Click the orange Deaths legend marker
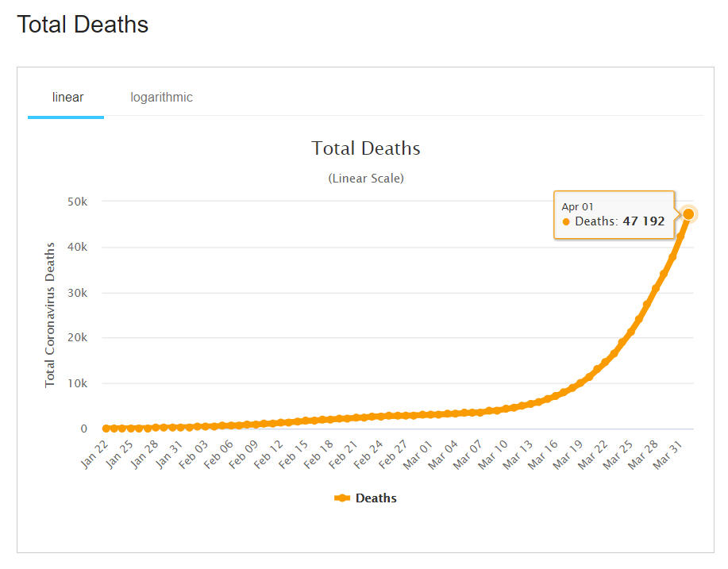The height and width of the screenshot is (569, 728). click(x=342, y=498)
